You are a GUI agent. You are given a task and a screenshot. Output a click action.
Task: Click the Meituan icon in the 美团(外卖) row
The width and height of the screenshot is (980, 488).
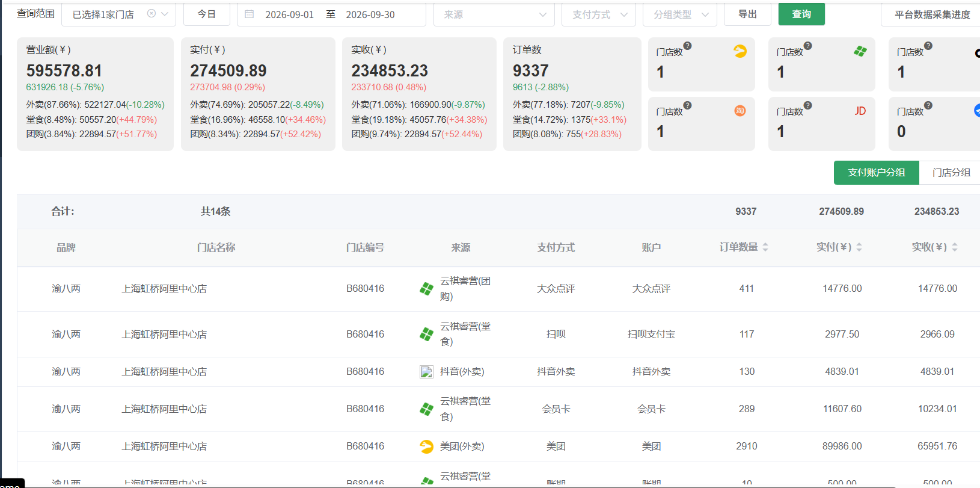pyautogui.click(x=426, y=446)
